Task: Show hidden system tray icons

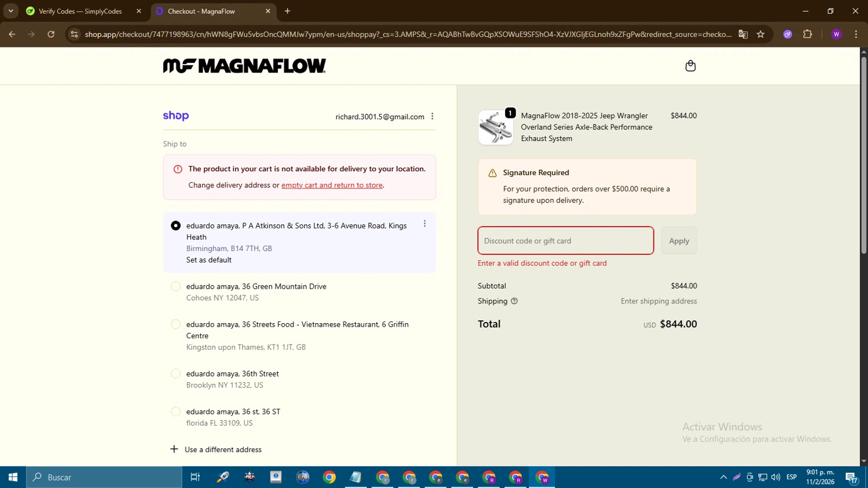Action: [723, 477]
